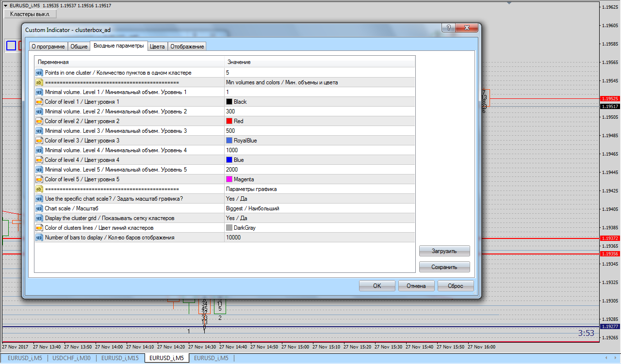
Task: Click the dialog help question-mark button
Action: pyautogui.click(x=448, y=28)
